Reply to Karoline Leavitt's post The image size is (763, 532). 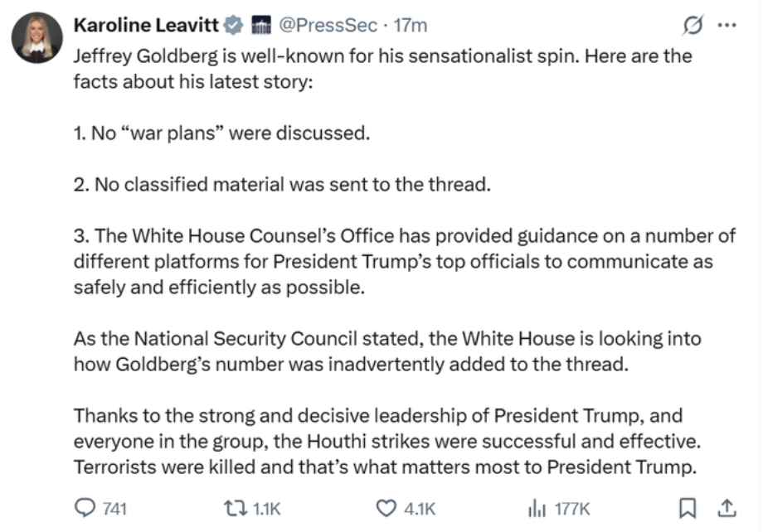click(85, 508)
